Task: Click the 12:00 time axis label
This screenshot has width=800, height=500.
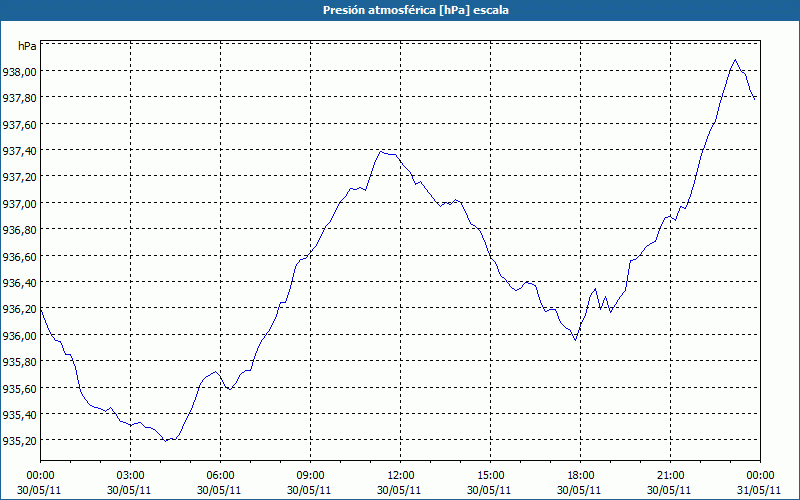Action: pyautogui.click(x=401, y=476)
